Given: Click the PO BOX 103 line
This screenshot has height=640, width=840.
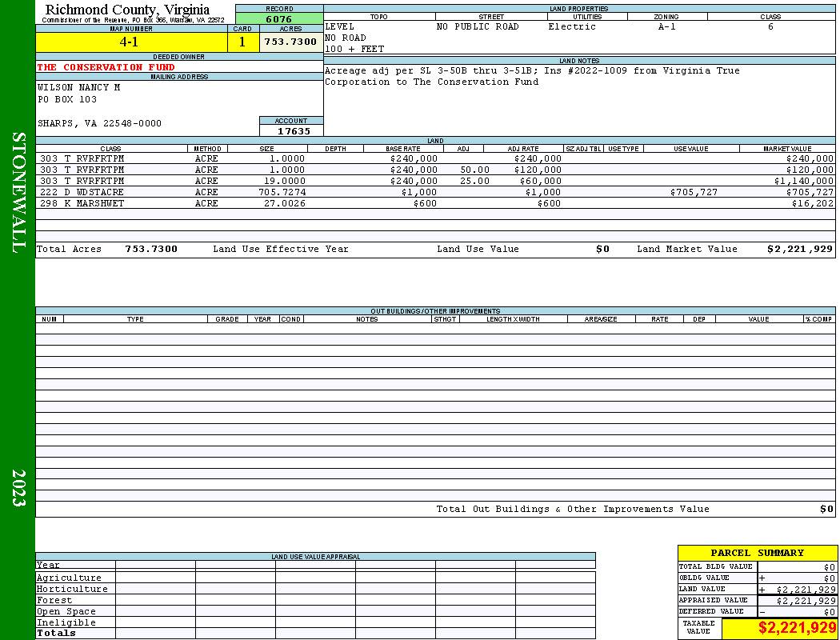Looking at the screenshot, I should (67, 100).
